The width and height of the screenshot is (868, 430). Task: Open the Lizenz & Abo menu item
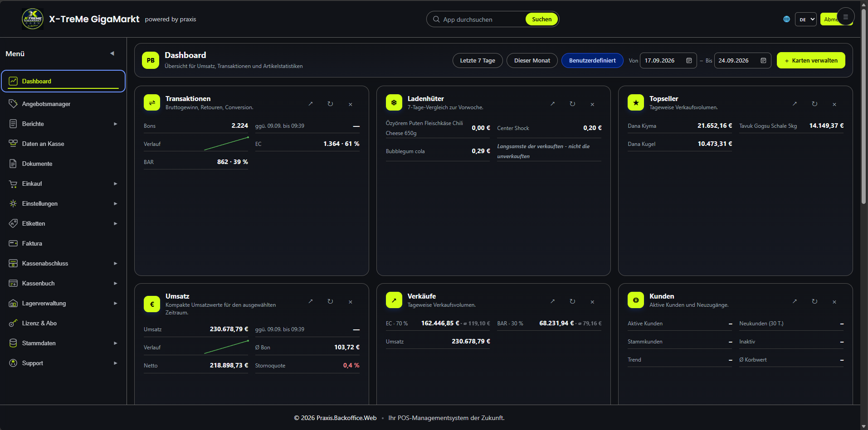pos(63,323)
